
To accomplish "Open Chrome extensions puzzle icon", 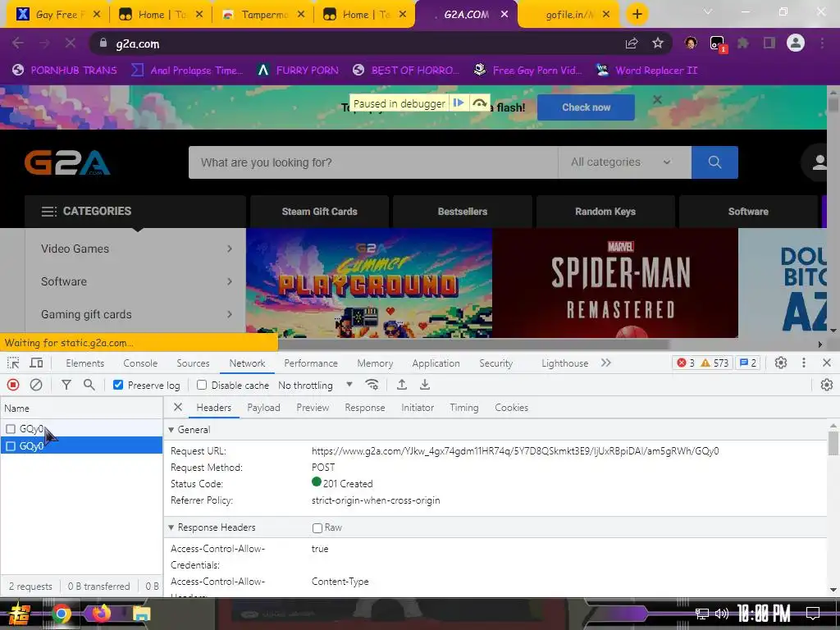I will point(743,43).
